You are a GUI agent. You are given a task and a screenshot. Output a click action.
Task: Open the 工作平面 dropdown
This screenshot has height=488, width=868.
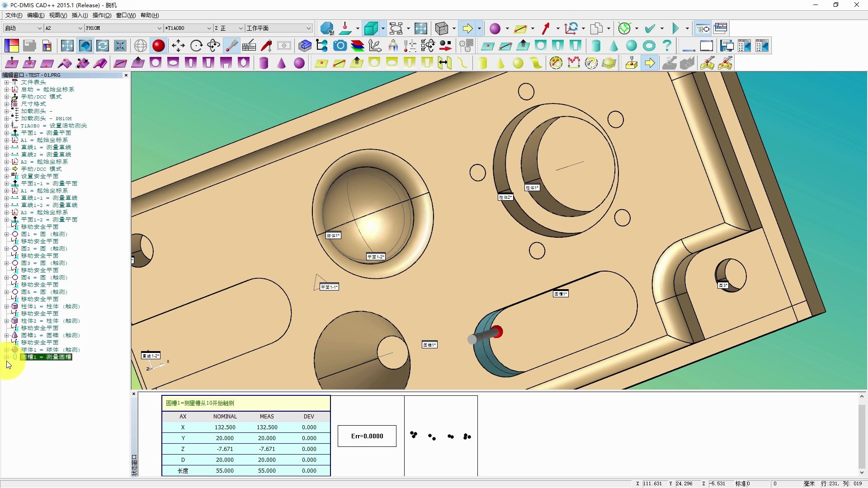(309, 28)
